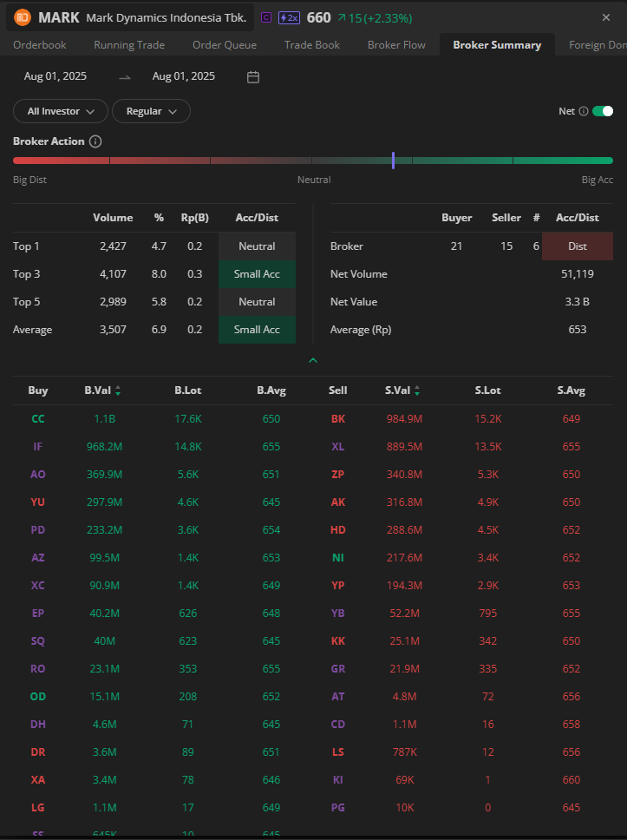Image resolution: width=627 pixels, height=840 pixels.
Task: Sort by the B.Val sort arrows
Action: [x=118, y=390]
